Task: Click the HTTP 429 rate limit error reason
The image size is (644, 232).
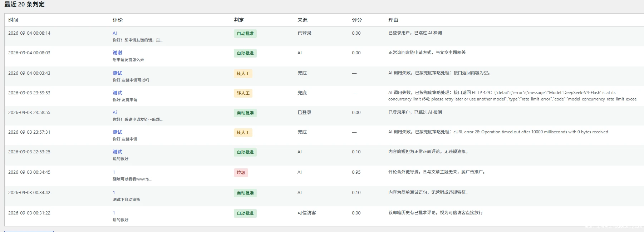Action: (512, 96)
